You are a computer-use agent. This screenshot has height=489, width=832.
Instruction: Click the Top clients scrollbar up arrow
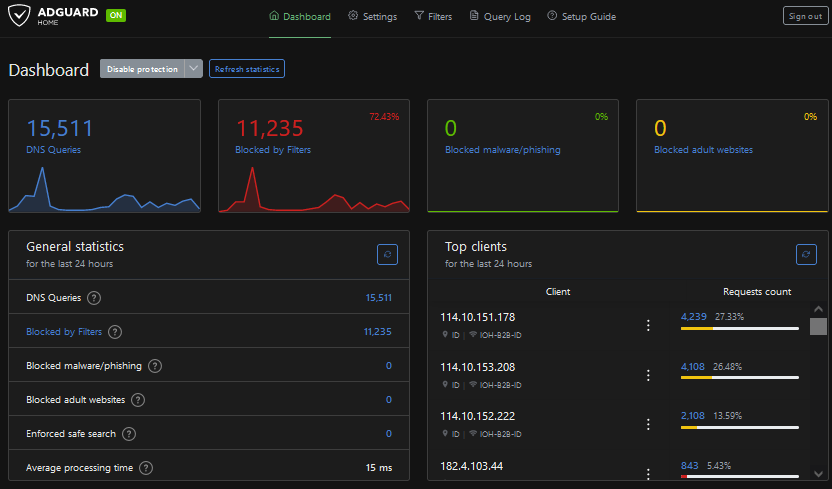(x=818, y=309)
